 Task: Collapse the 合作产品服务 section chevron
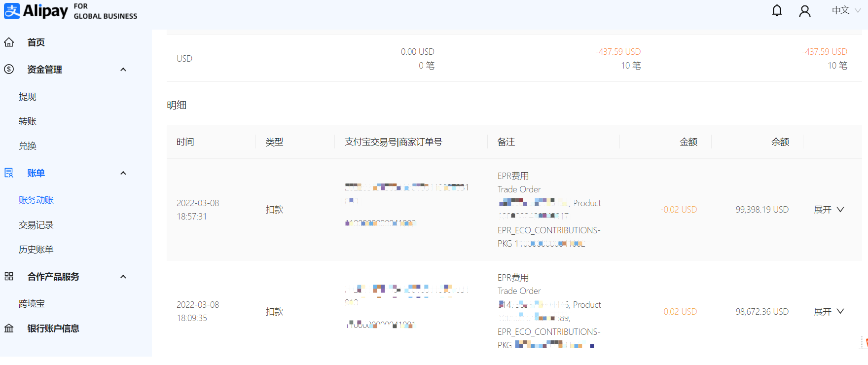point(123,277)
